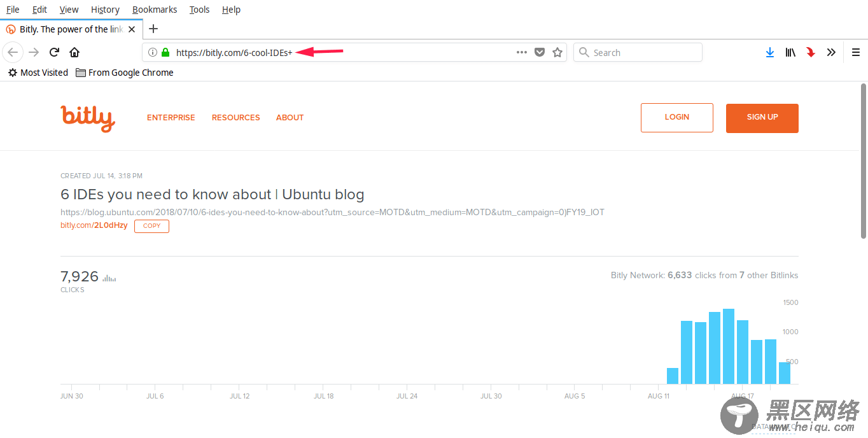The width and height of the screenshot is (868, 438).
Task: Open the Firefox hamburger menu
Action: [x=856, y=52]
